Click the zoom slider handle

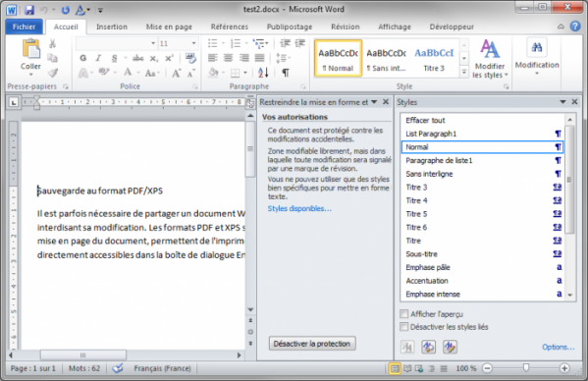(x=526, y=368)
